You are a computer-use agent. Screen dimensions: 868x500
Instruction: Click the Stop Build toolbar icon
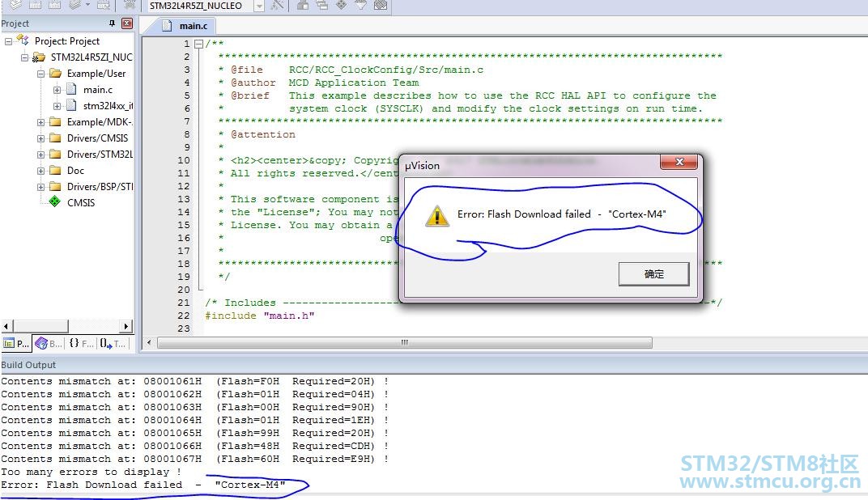104,5
